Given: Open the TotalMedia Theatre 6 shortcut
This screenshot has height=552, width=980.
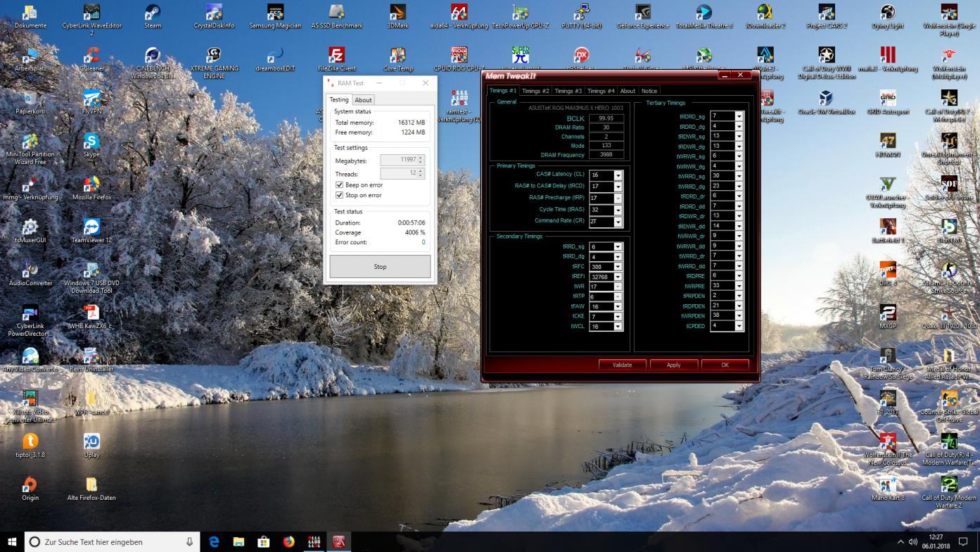Looking at the screenshot, I should [704, 15].
